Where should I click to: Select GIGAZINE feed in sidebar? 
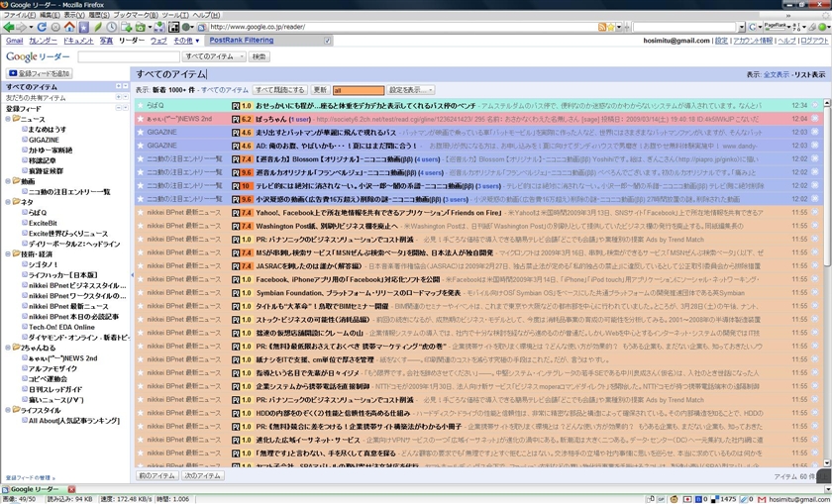pos(44,140)
